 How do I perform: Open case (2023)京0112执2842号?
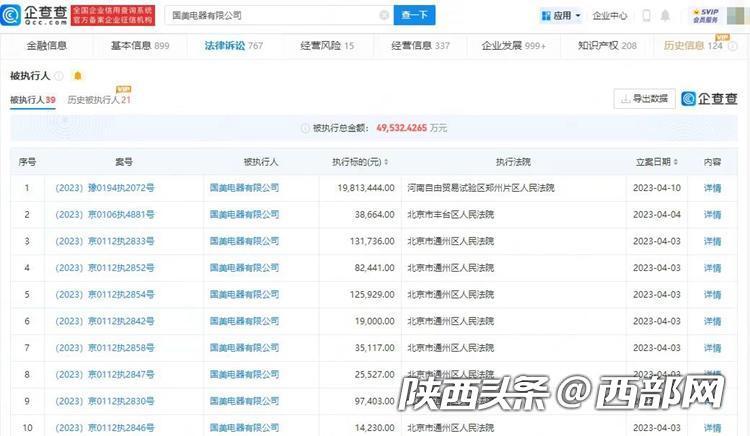[105, 321]
